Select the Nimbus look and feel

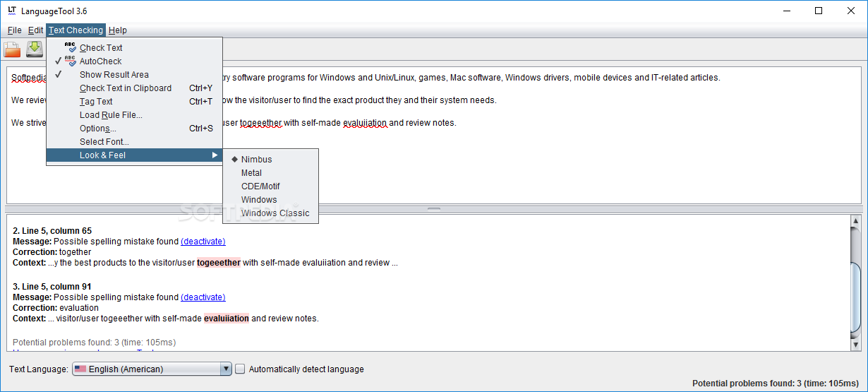[270, 160]
